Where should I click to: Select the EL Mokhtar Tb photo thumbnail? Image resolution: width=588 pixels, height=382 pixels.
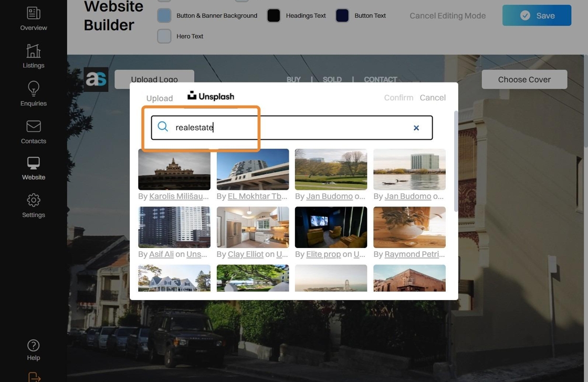(253, 169)
